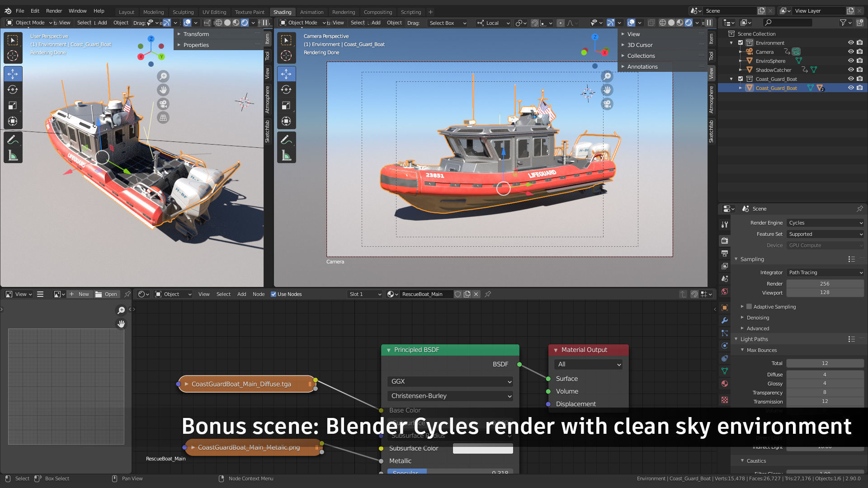Screen dimensions: 868x488
Task: Open the Modifier properties wrench tab
Action: pos(725,320)
